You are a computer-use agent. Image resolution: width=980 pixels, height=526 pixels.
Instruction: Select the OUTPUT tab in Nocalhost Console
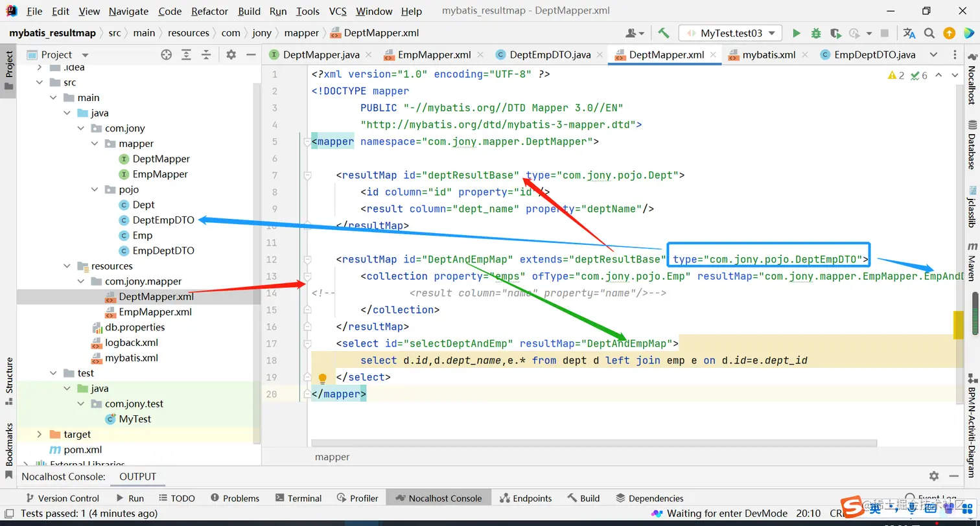[x=137, y=477]
